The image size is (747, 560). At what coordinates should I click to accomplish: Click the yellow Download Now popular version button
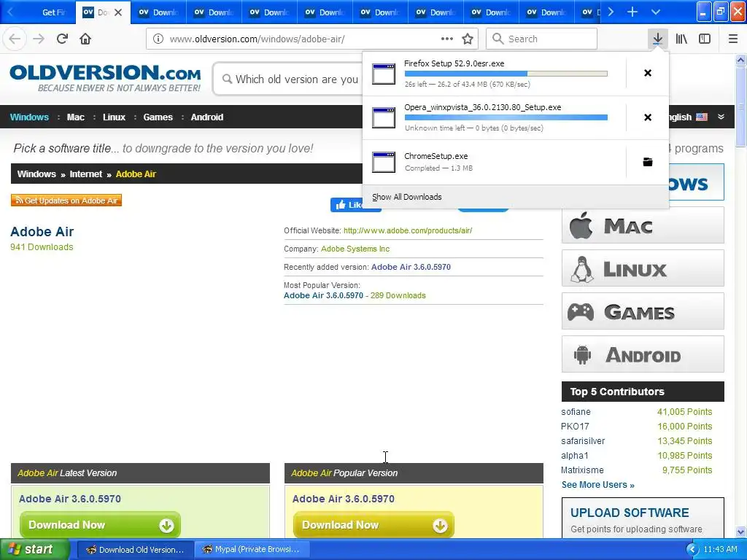(373, 525)
